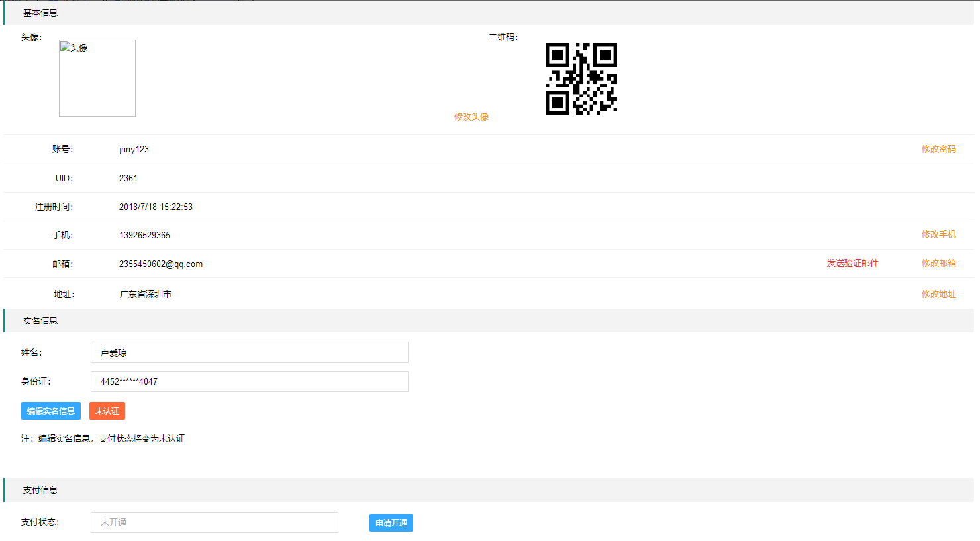The width and height of the screenshot is (980, 541).
Task: Click 修改密码 to change password
Action: [x=938, y=149]
